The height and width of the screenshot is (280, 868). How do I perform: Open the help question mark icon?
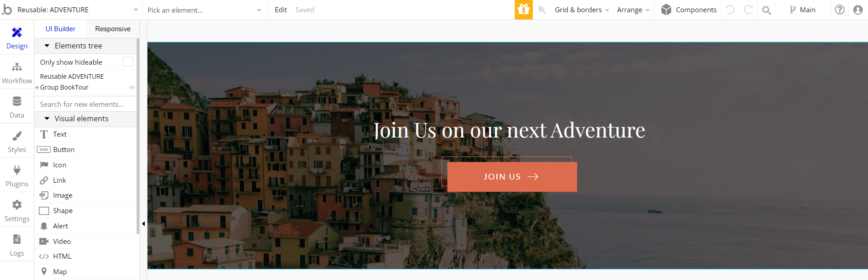coord(840,9)
